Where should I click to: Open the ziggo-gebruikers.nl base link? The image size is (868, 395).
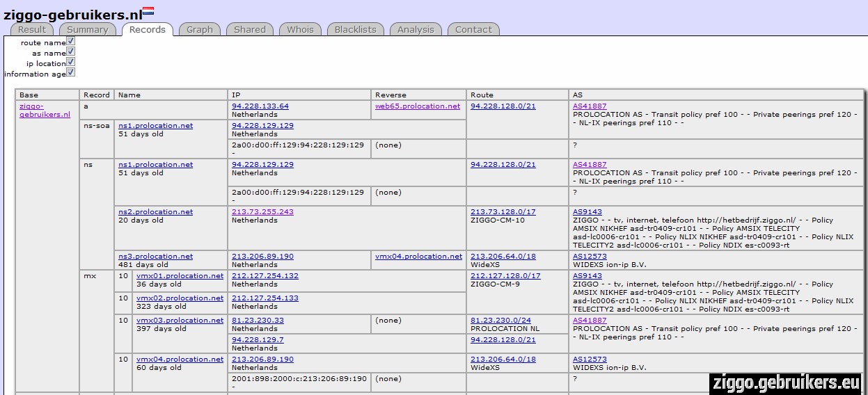(x=45, y=110)
